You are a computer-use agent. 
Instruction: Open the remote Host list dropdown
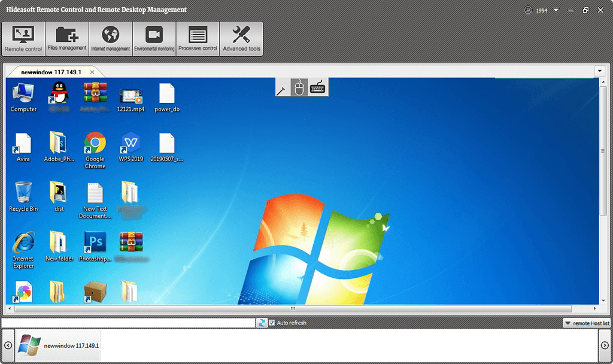click(587, 323)
